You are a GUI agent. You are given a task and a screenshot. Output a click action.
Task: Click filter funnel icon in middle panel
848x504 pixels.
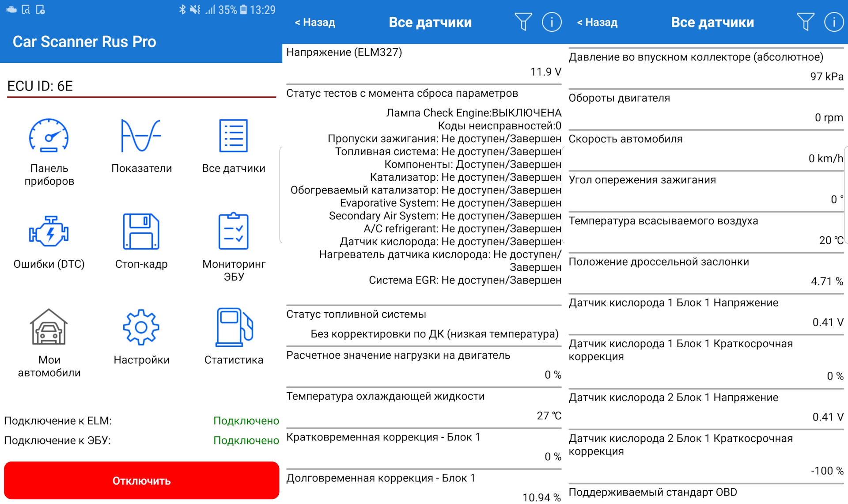coord(523,22)
